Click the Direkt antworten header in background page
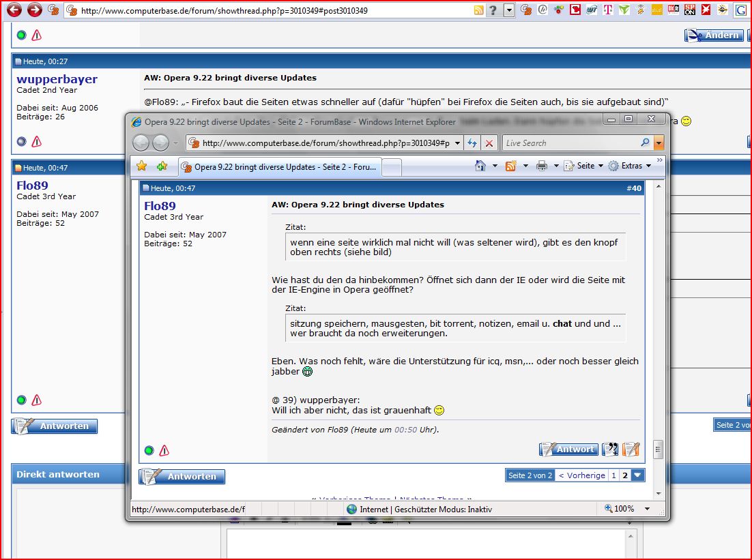Image resolution: width=752 pixels, height=560 pixels. [58, 474]
